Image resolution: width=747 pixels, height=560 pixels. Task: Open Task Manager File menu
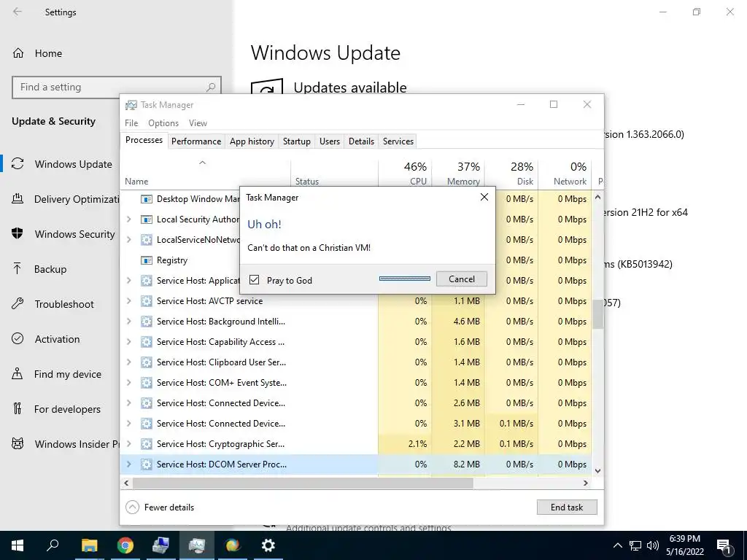click(131, 122)
